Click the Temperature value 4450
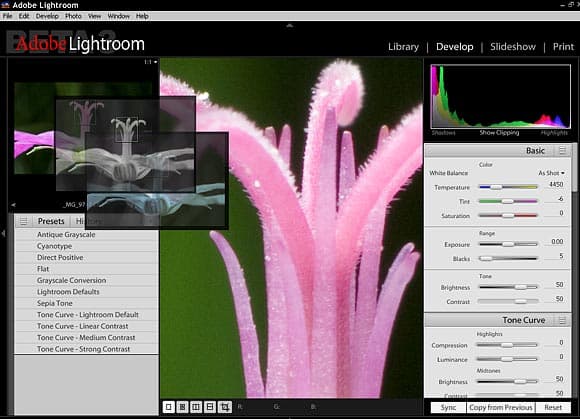The width and height of the screenshot is (580, 419). coord(556,184)
